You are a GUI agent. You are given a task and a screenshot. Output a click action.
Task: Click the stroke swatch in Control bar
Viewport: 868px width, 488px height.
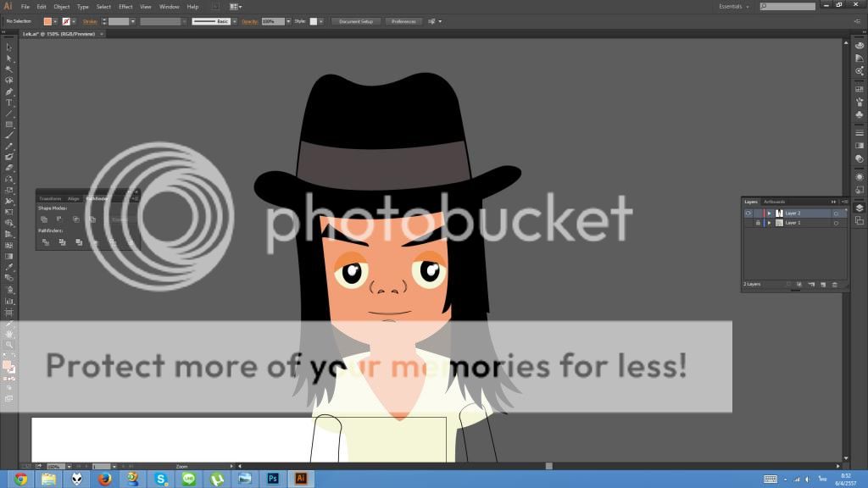pos(66,21)
